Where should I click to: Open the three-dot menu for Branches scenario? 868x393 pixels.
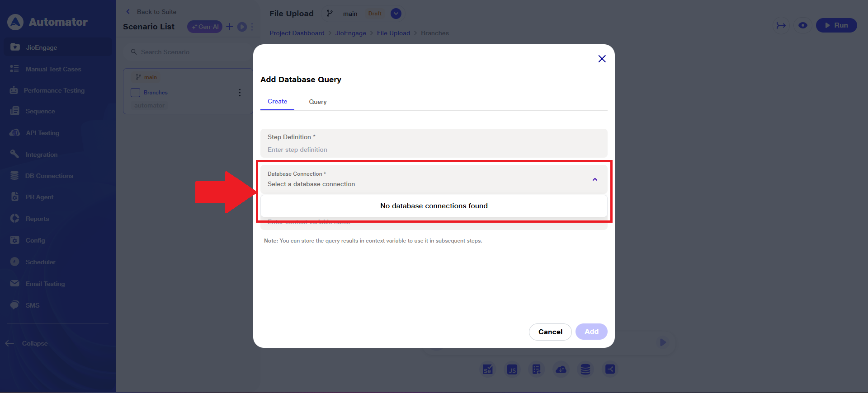tap(240, 93)
